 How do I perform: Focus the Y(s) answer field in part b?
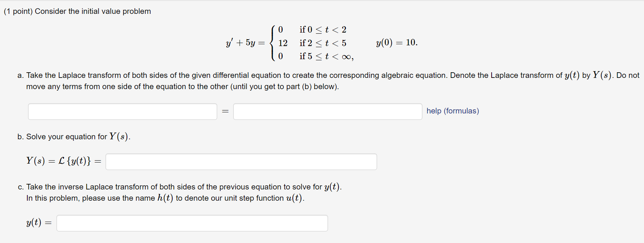tap(241, 162)
